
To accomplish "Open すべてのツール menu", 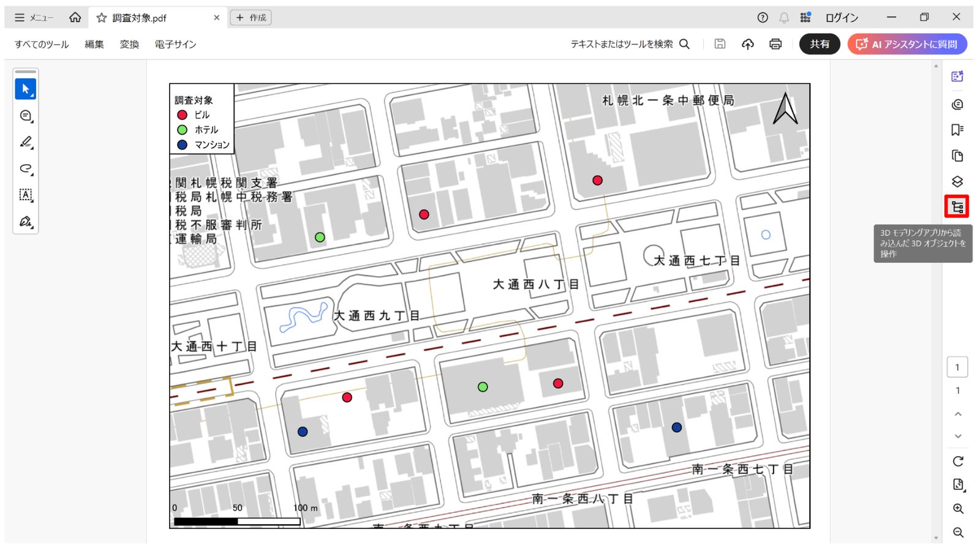I will click(42, 44).
